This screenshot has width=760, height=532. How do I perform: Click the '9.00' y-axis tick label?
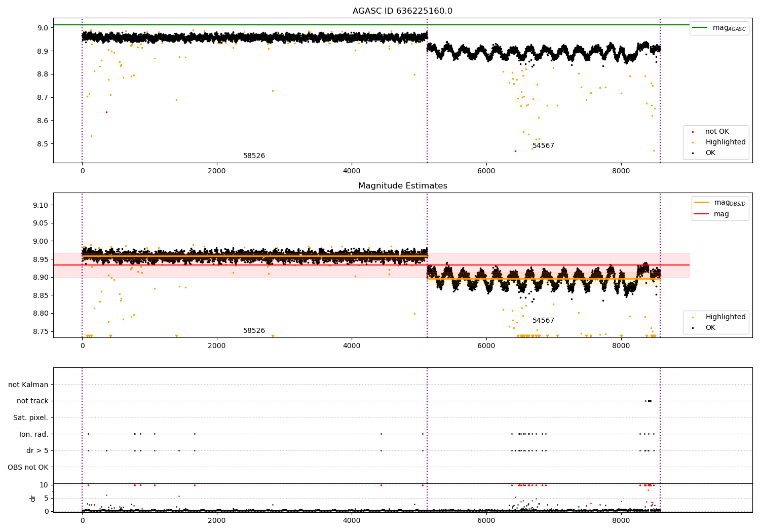41,241
